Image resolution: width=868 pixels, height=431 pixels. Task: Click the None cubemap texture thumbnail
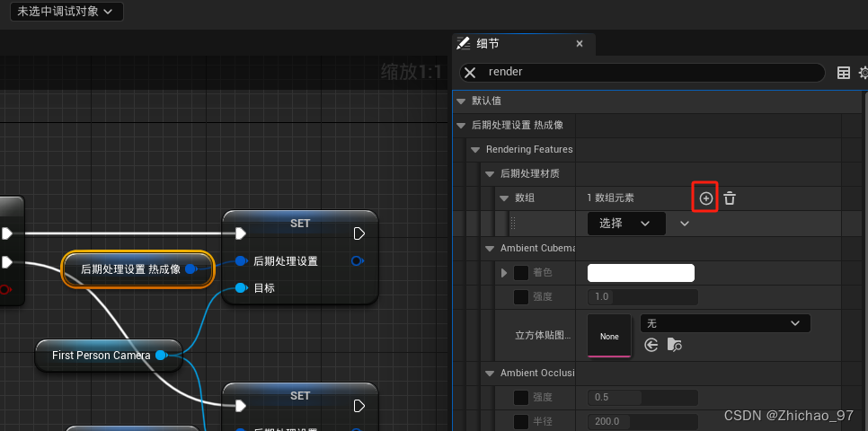pyautogui.click(x=609, y=336)
